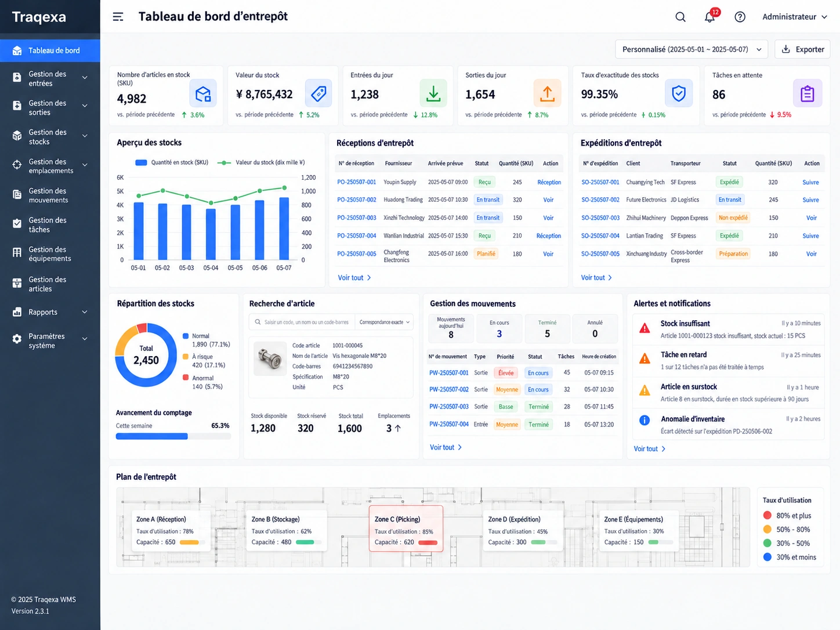This screenshot has width=840, height=630.
Task: Select the En cours movements tab
Action: (499, 329)
